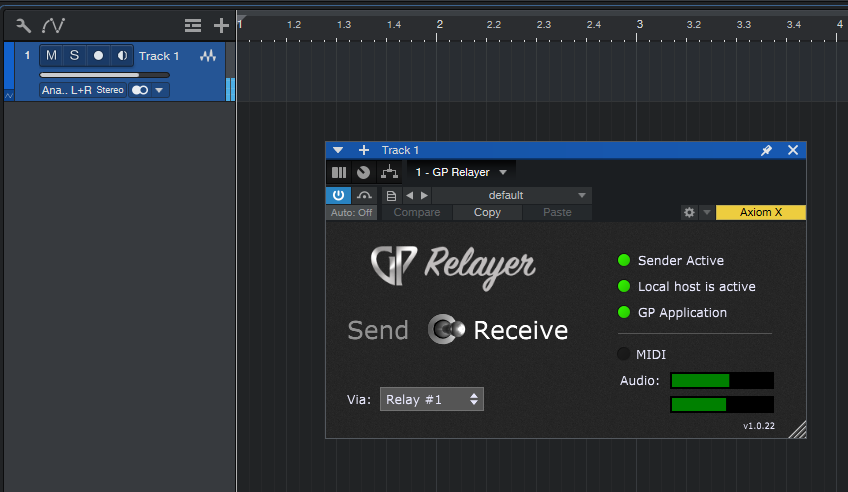The image size is (848, 492).
Task: Go to next preset arrow
Action: coord(425,196)
